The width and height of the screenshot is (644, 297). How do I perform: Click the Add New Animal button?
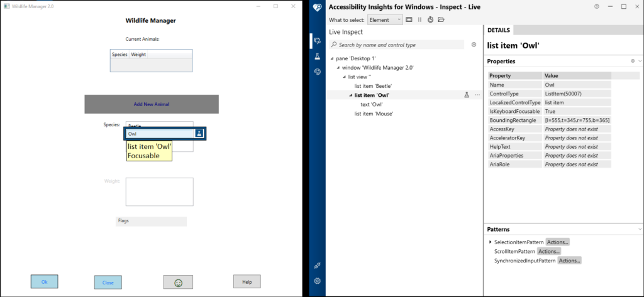point(152,104)
